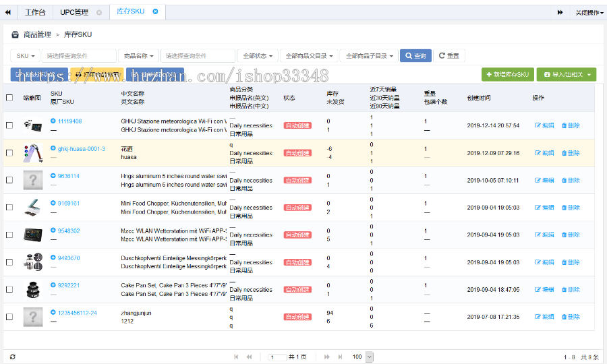Click the 查询 search button
The image size is (607, 364).
pyautogui.click(x=415, y=56)
